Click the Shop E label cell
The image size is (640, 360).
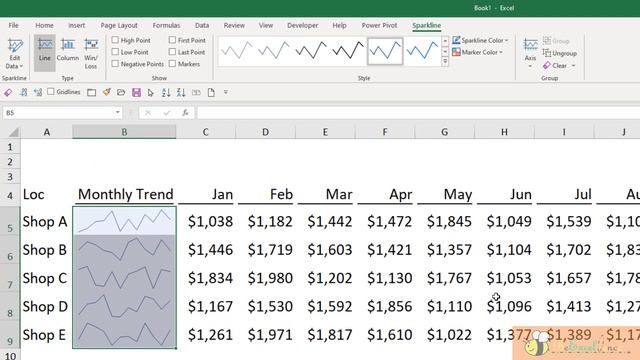[47, 334]
